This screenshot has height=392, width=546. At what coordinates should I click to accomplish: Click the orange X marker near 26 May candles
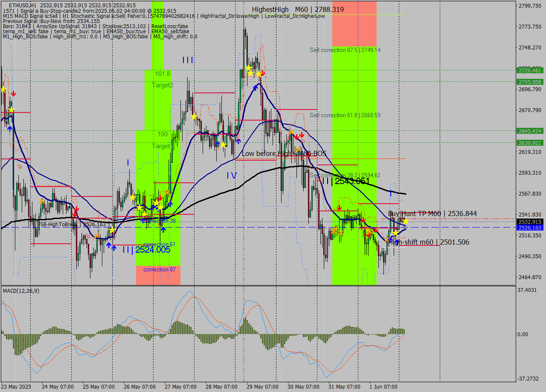point(166,193)
